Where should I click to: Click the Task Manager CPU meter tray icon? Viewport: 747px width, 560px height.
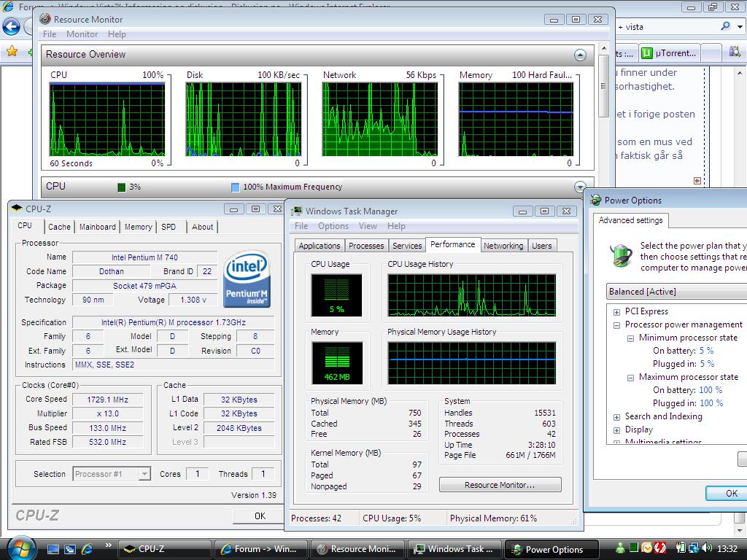[x=634, y=548]
